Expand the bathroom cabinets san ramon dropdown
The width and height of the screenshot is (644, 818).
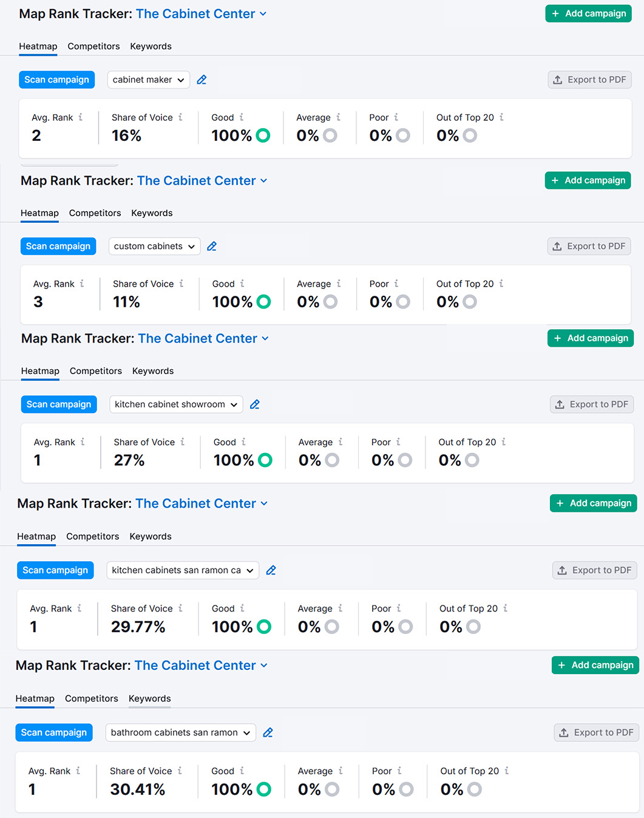[x=180, y=732]
